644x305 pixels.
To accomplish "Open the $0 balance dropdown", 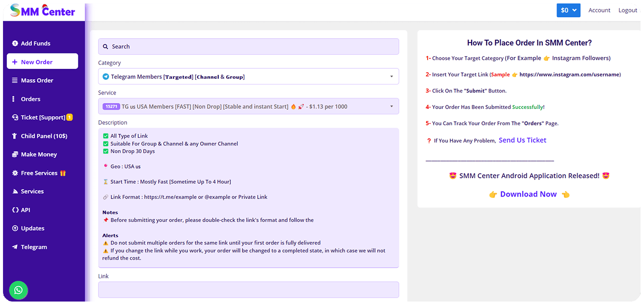I will 568,10.
